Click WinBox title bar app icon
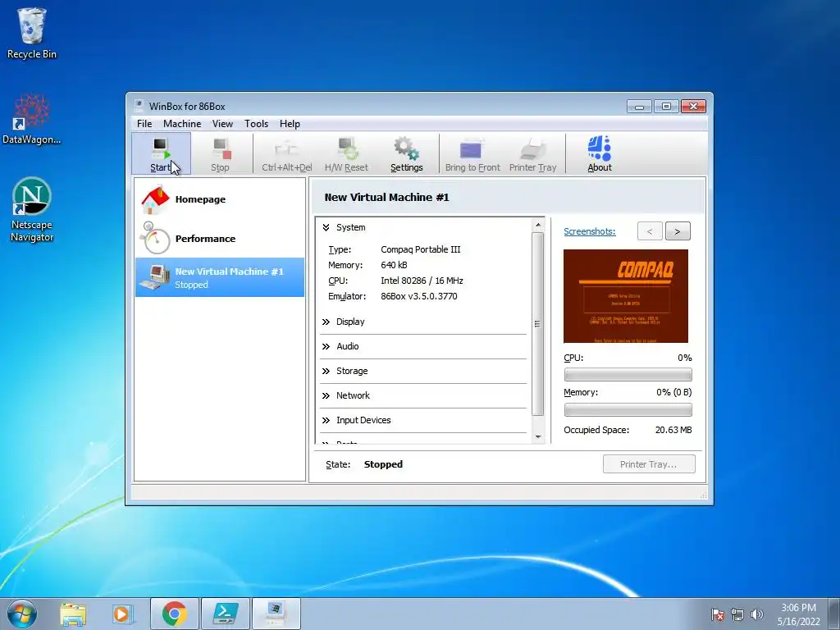840x630 pixels. point(139,106)
